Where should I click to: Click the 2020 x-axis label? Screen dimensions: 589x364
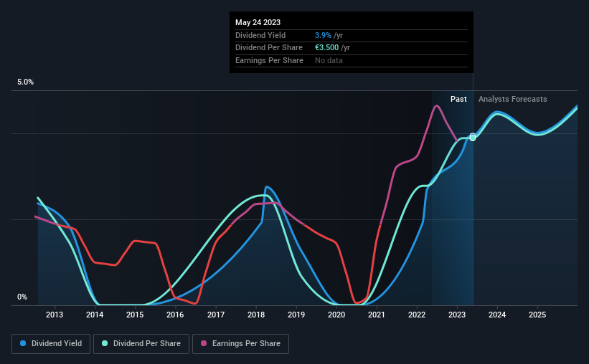pos(336,315)
